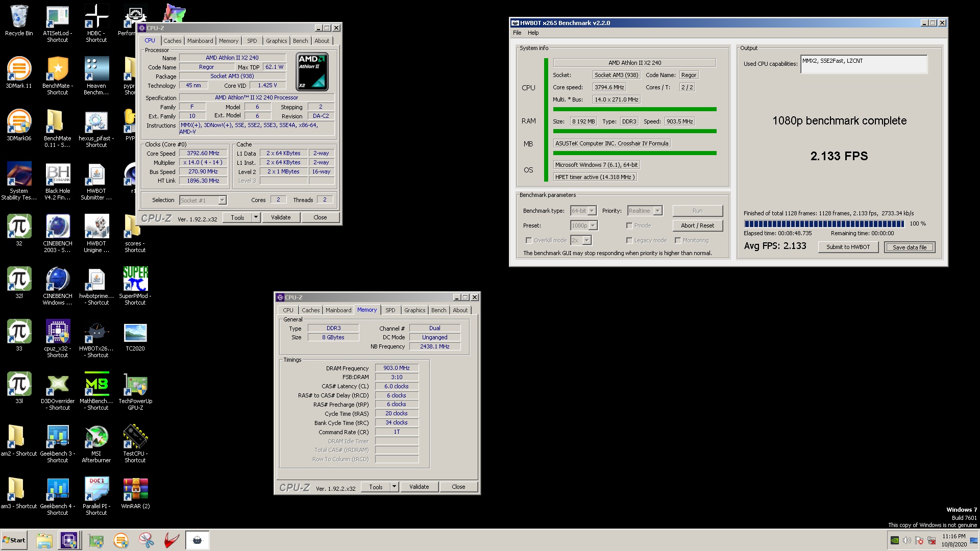Click Validate in top CPU-Z window
This screenshot has width=980, height=551.
click(x=281, y=217)
